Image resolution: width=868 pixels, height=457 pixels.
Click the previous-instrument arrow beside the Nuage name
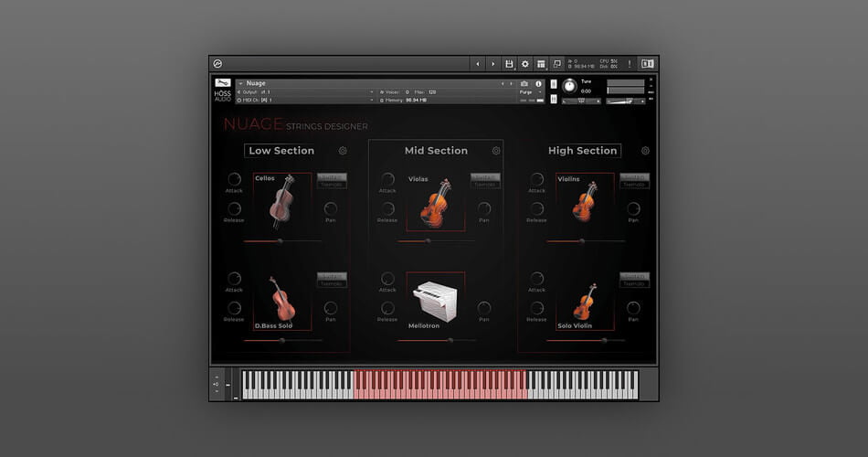(x=503, y=84)
